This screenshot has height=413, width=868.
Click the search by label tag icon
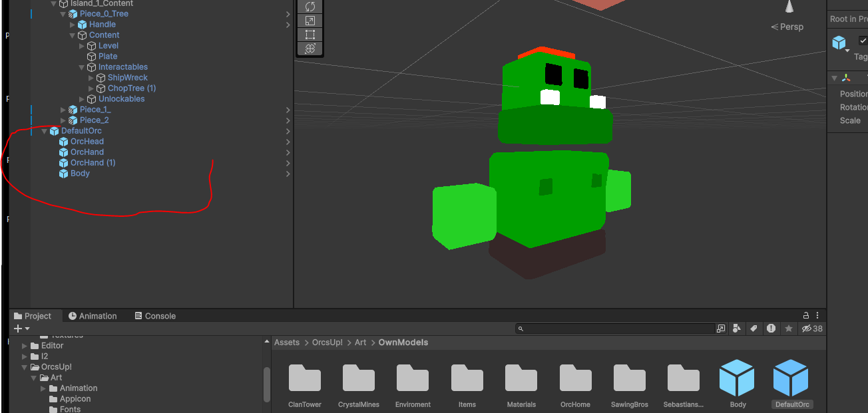754,329
